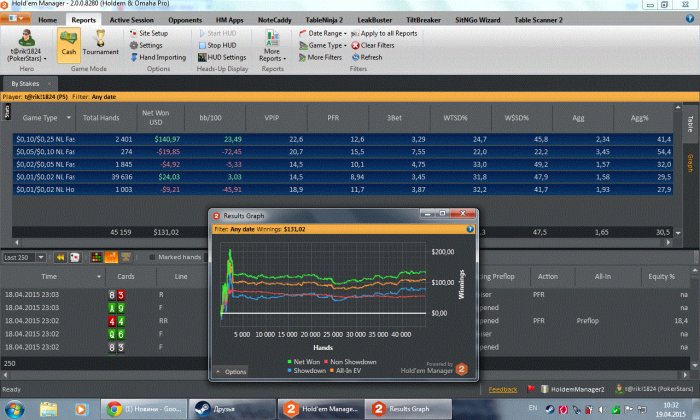Click the Feedback link

tap(503, 390)
